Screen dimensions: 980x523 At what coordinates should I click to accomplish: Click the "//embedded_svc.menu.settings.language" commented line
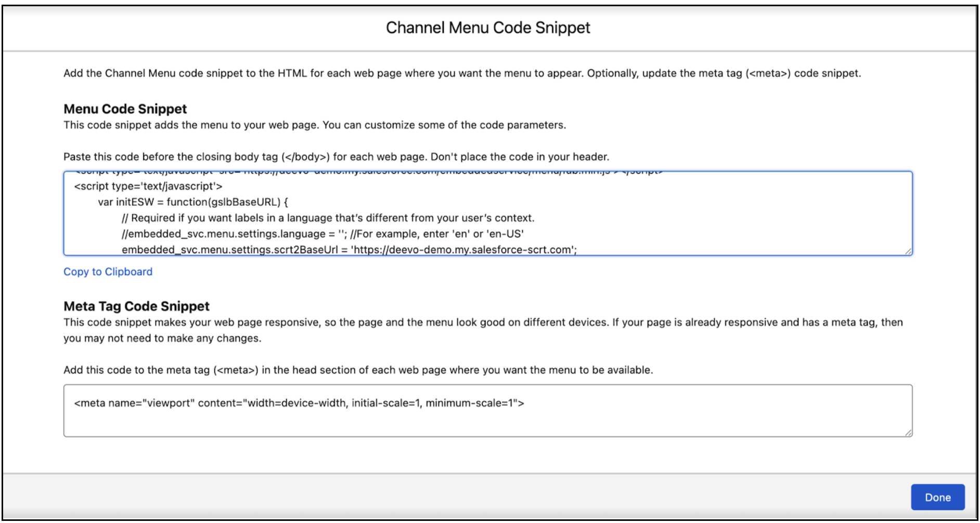pos(323,233)
